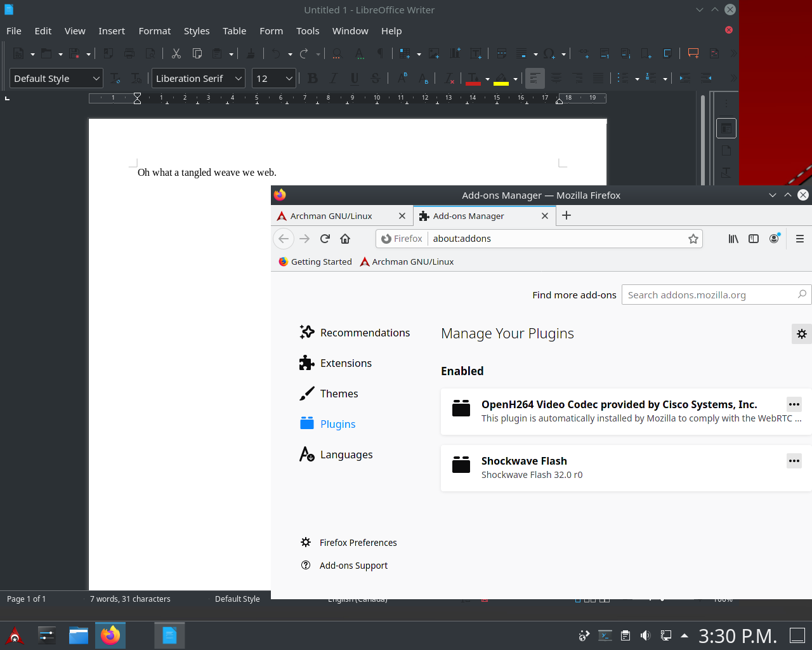Expand highlighting color dropdown arrow
This screenshot has height=650, width=812.
(515, 79)
